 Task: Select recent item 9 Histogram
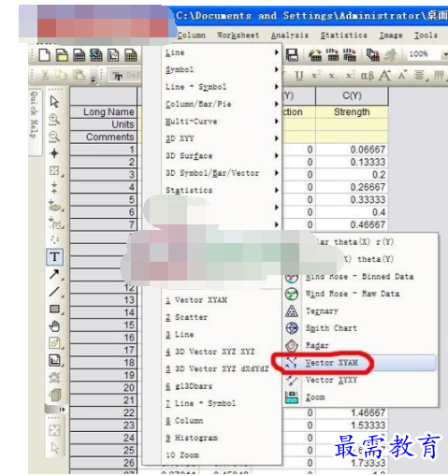pyautogui.click(x=221, y=438)
